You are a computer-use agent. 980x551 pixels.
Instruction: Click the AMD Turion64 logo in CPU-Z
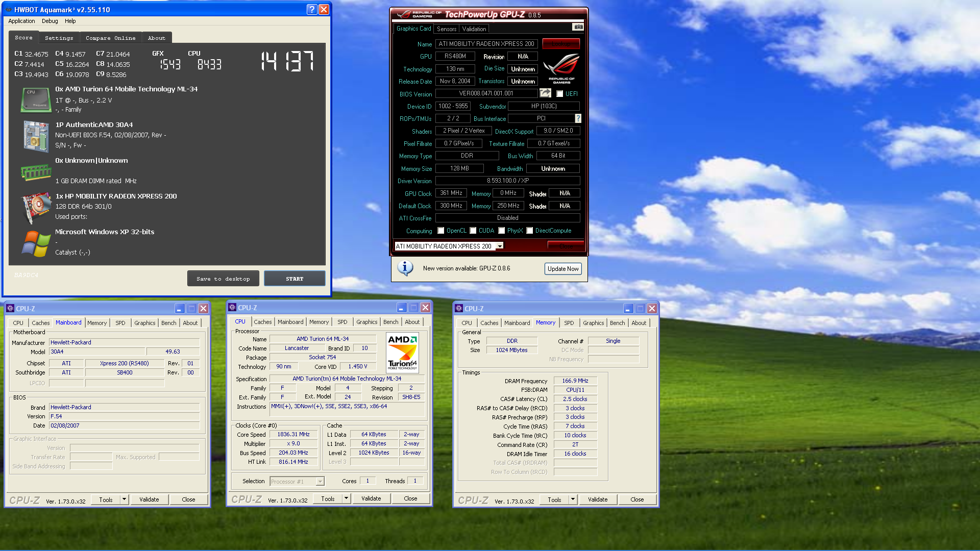click(x=402, y=352)
